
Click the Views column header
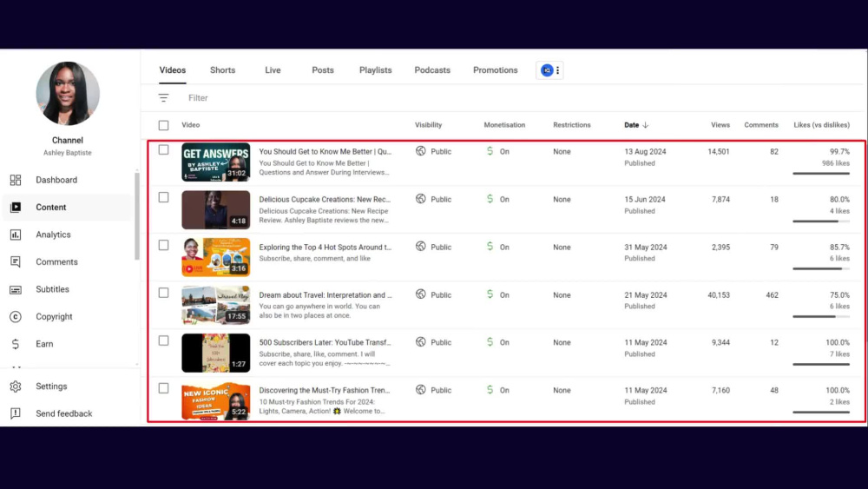(720, 125)
